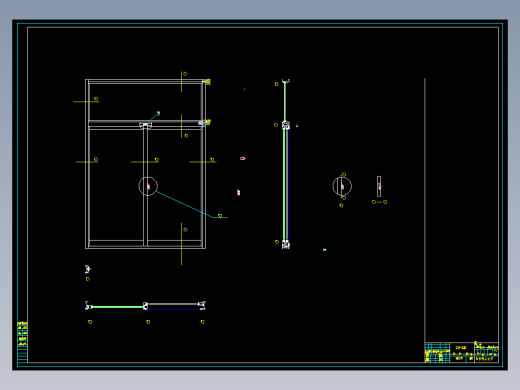This screenshot has width=520, height=390.
Task: Click the title block in the corner
Action: 462,352
